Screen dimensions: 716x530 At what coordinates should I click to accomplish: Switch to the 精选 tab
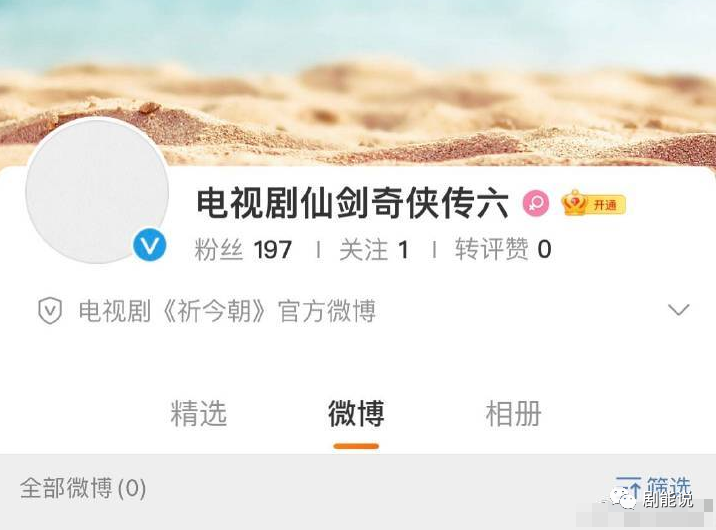[199, 414]
